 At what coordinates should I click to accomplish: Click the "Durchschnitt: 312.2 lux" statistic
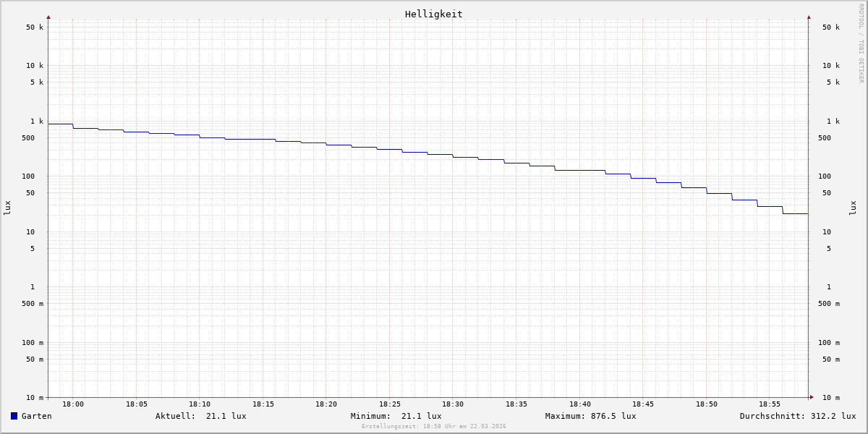click(x=798, y=416)
